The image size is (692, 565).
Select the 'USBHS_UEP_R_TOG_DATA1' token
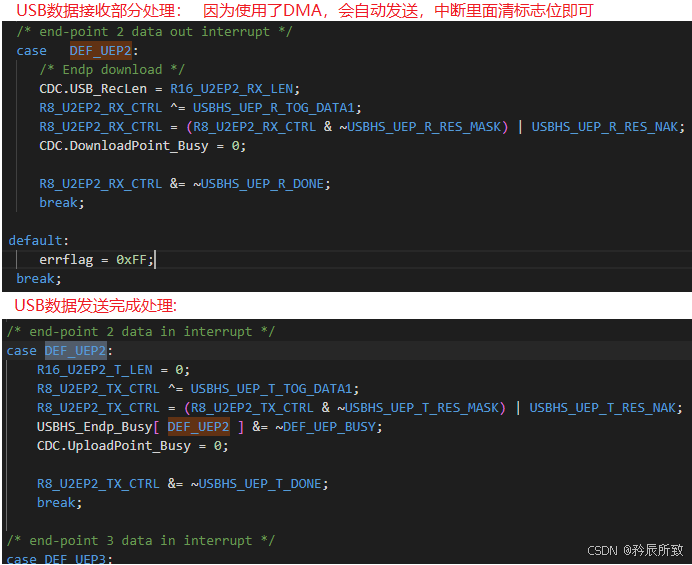tap(274, 108)
